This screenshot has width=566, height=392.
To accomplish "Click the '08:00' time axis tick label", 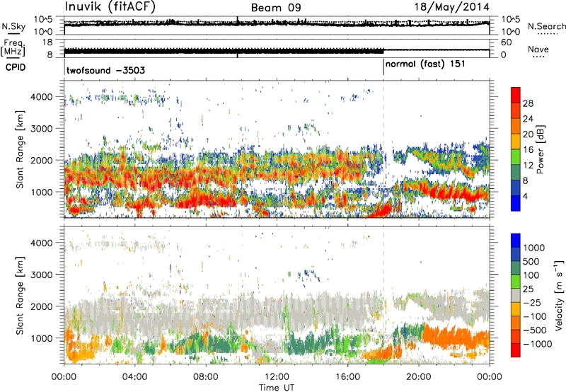I will [x=205, y=377].
